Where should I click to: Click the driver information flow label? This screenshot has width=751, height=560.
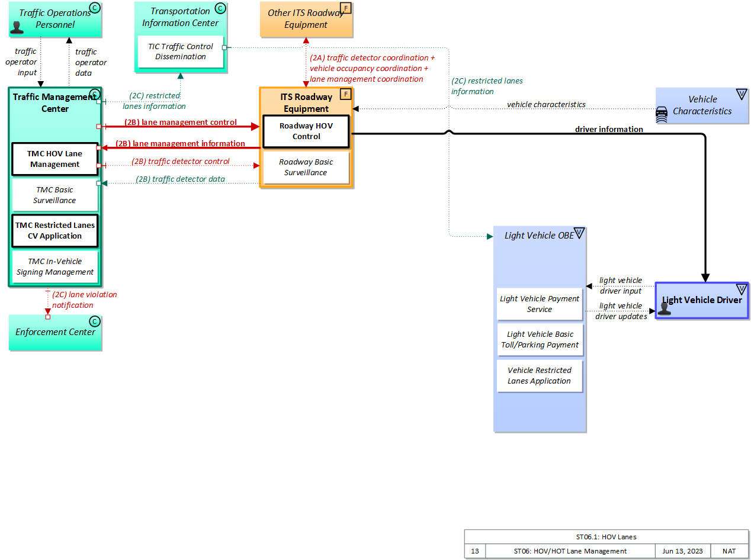608,129
